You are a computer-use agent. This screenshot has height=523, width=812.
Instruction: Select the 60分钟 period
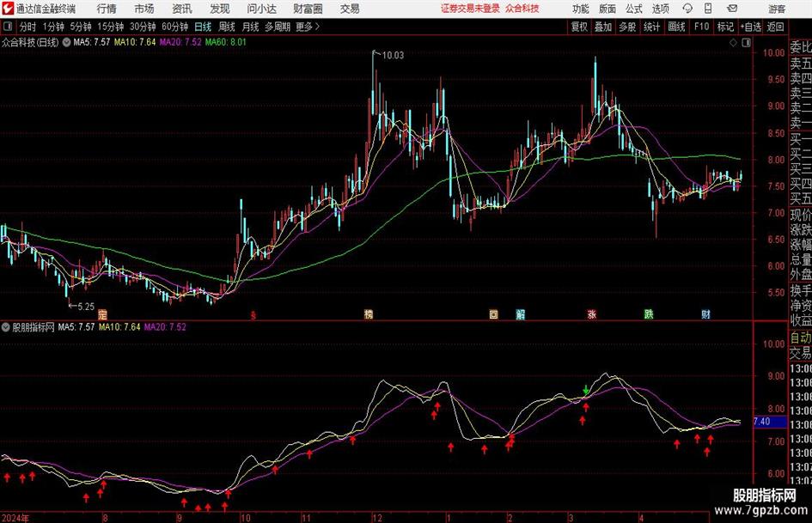174,27
